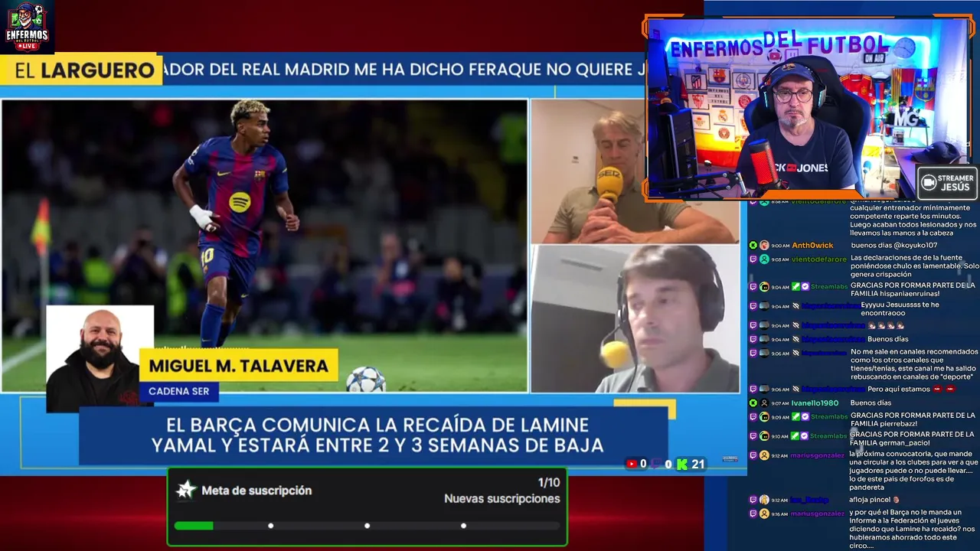The width and height of the screenshot is (980, 551).
Task: Click the 'FAMILIA pierrebazz!' thank-you message
Action: (x=913, y=420)
